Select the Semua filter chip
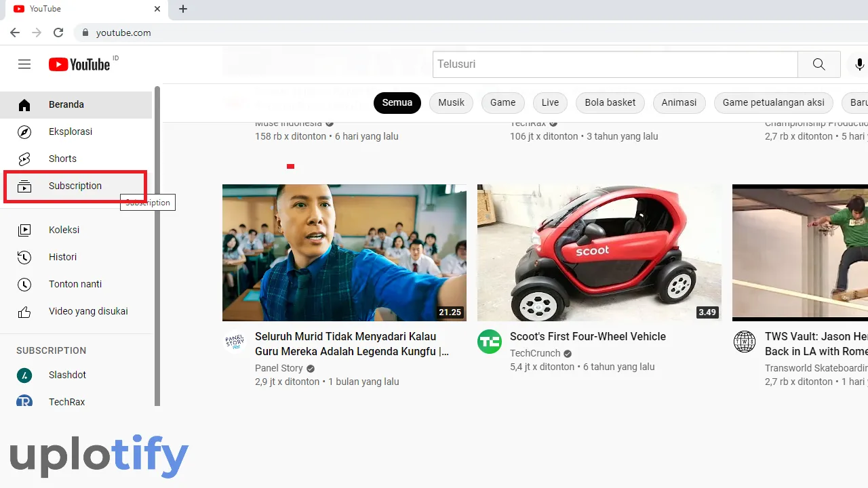868x488 pixels. pyautogui.click(x=397, y=103)
